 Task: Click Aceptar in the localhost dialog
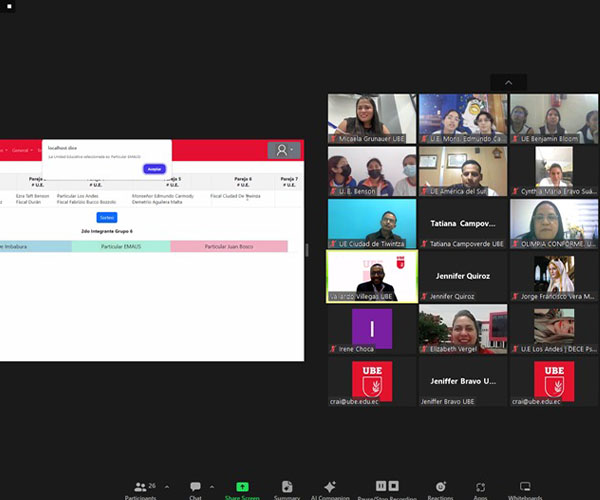tap(154, 169)
